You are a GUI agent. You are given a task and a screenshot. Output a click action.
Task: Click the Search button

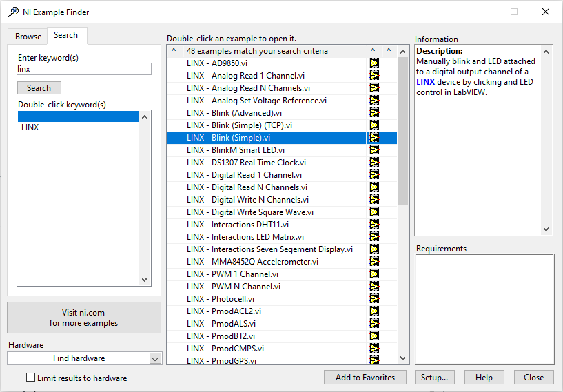[x=39, y=88]
